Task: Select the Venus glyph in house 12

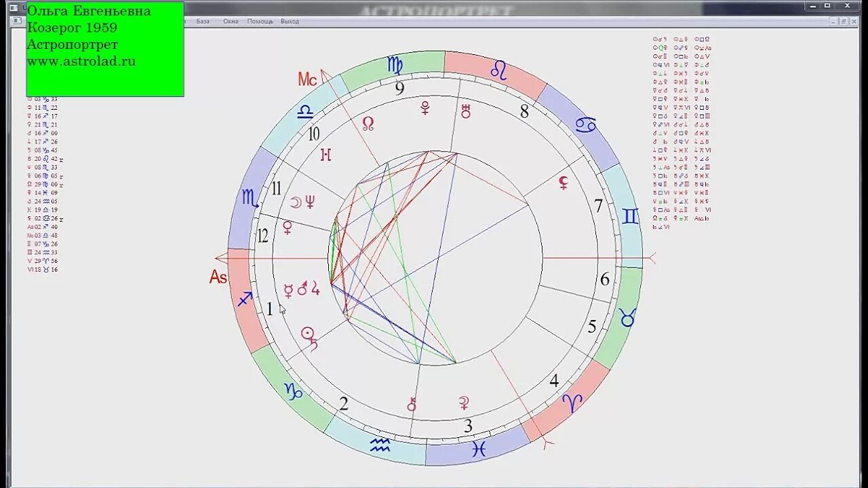Action: (x=288, y=228)
